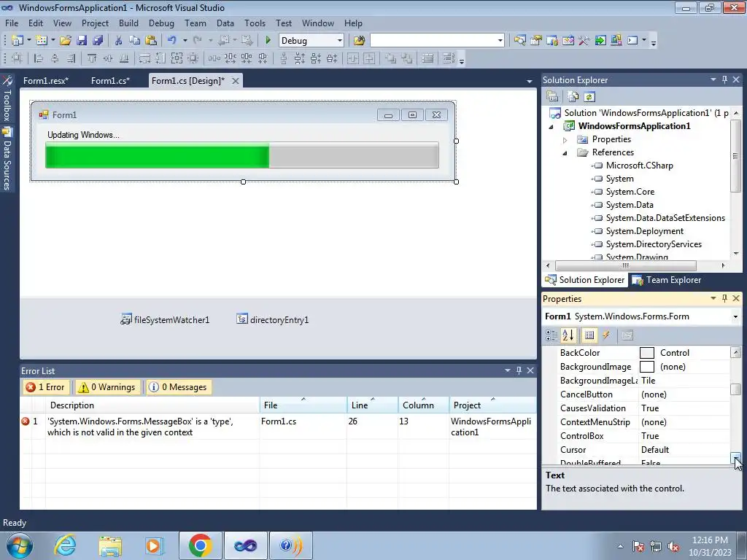This screenshot has width=747, height=560.
Task: Click the New Project toolbar icon
Action: pos(18,41)
